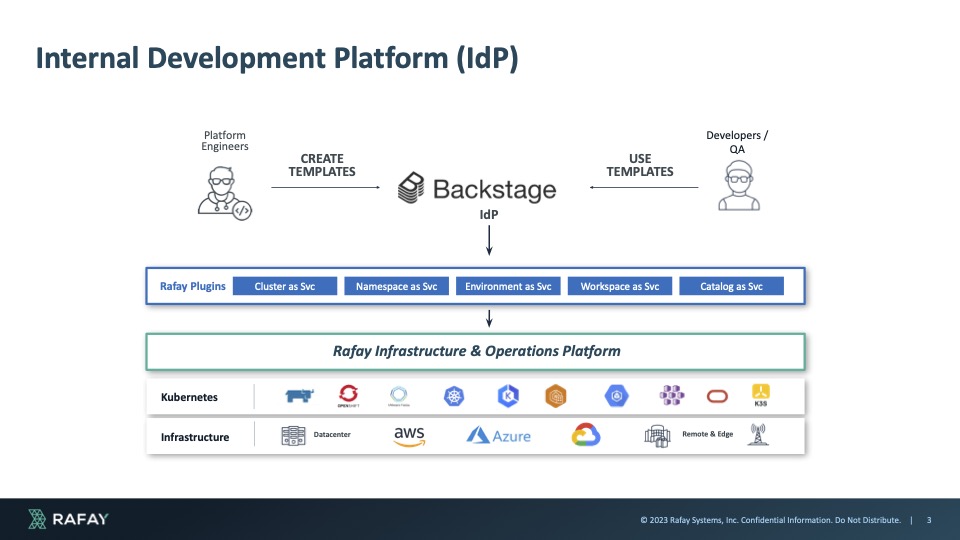The height and width of the screenshot is (540, 960).
Task: Click the "Rafay Plugins" label
Action: (192, 286)
